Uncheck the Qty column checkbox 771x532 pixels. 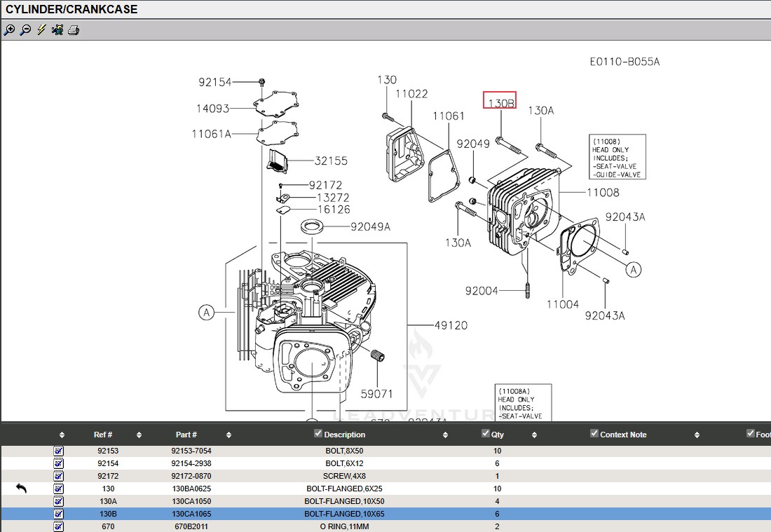click(x=486, y=434)
